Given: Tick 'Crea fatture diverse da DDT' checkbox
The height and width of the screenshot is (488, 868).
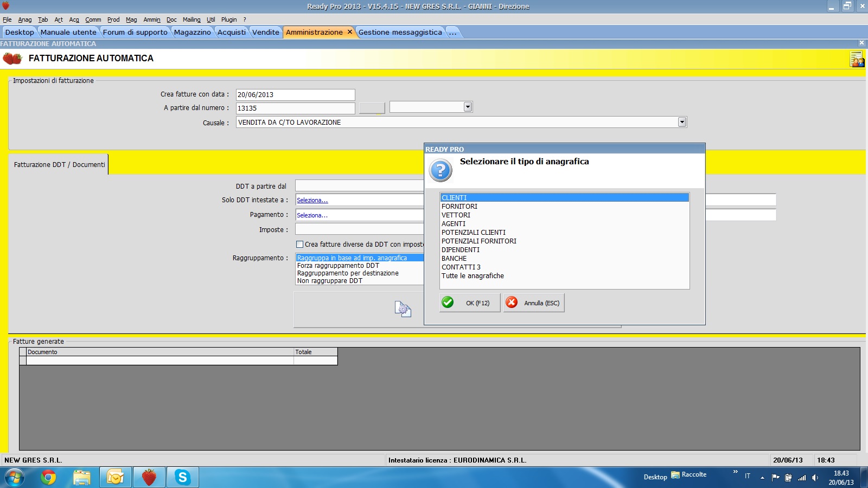Looking at the screenshot, I should coord(299,245).
